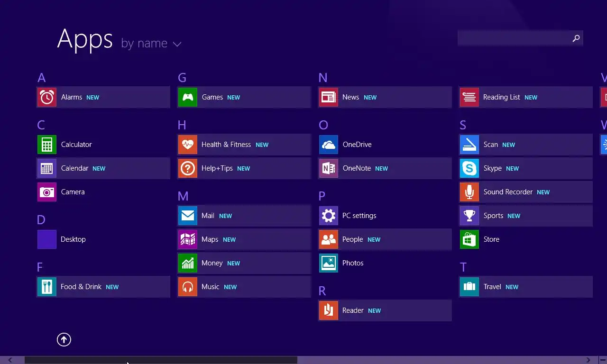Launch the Camera app icon
Screen dimensions: 607x364
point(47,192)
